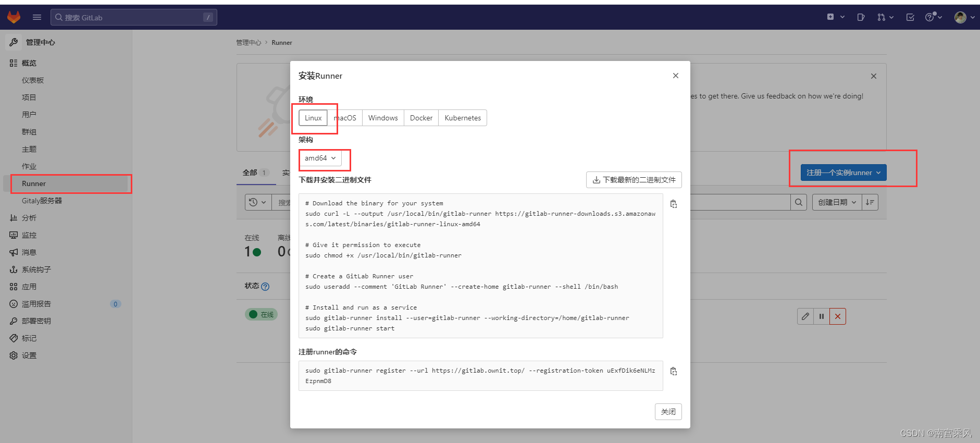Click the 关闭 button in dialog
980x443 pixels.
[x=668, y=412]
